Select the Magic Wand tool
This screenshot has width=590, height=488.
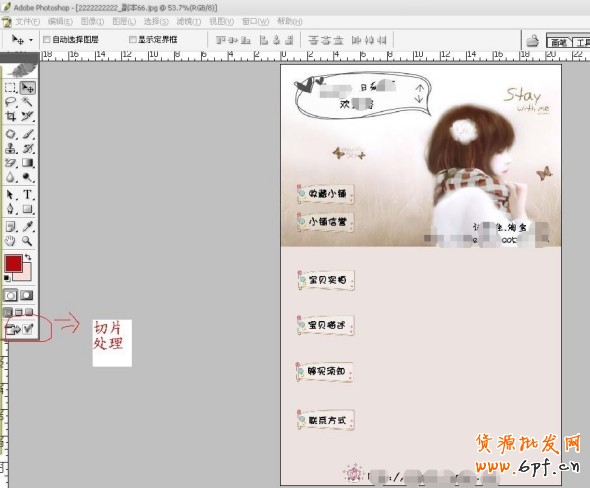pos(27,102)
